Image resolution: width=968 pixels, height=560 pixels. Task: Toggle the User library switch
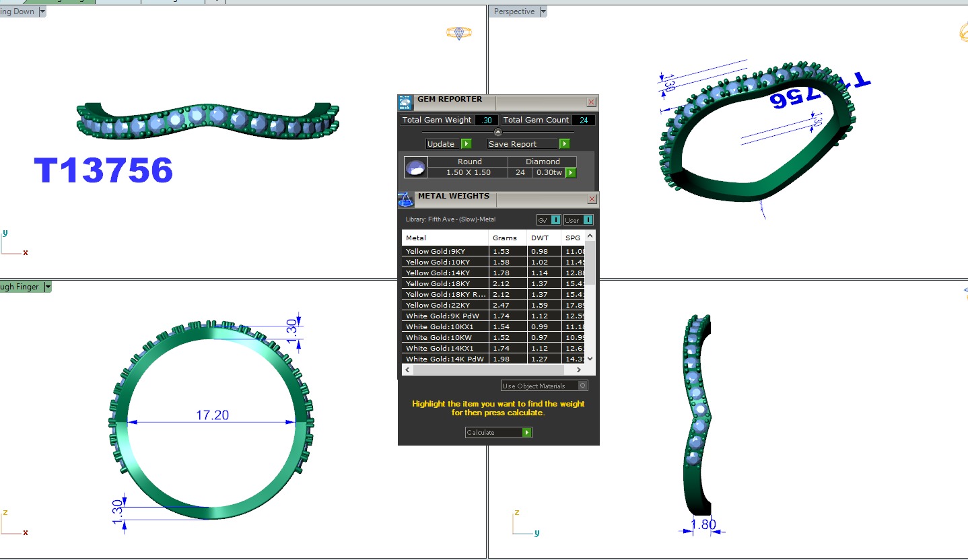pos(588,220)
